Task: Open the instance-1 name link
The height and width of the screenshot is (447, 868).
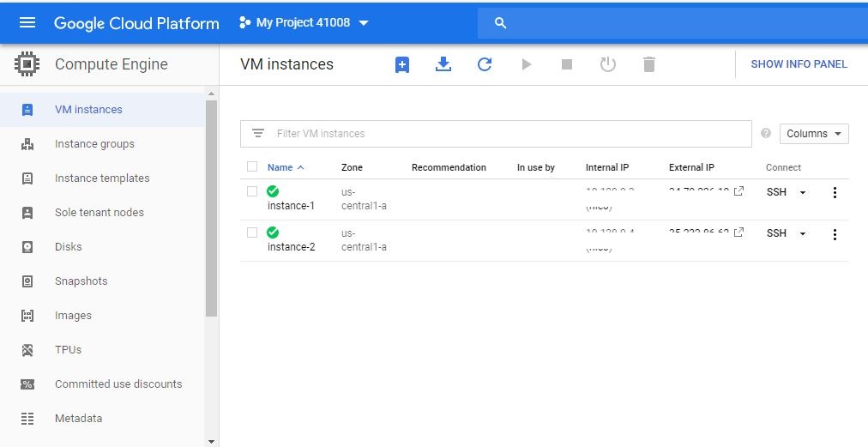Action: coord(291,206)
